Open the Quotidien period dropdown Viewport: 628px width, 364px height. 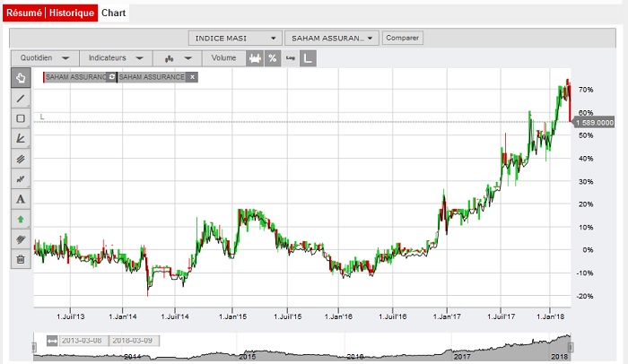pyautogui.click(x=43, y=58)
